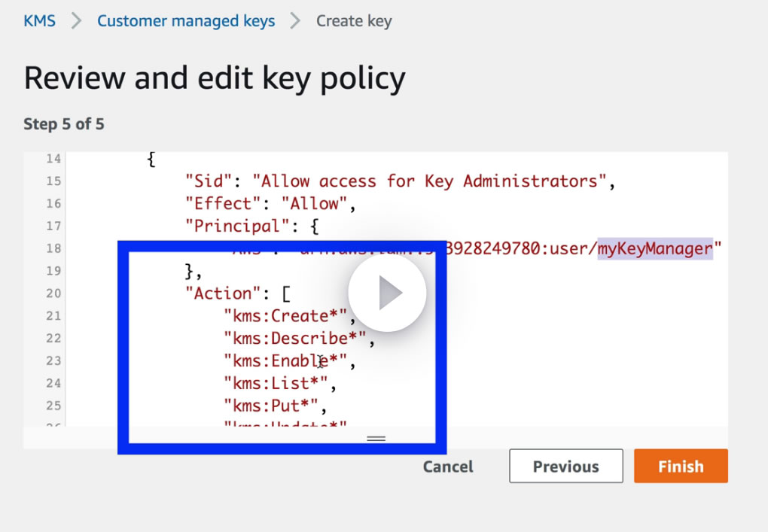Go back with Previous button
Viewport: 768px width, 532px height.
pyautogui.click(x=566, y=466)
